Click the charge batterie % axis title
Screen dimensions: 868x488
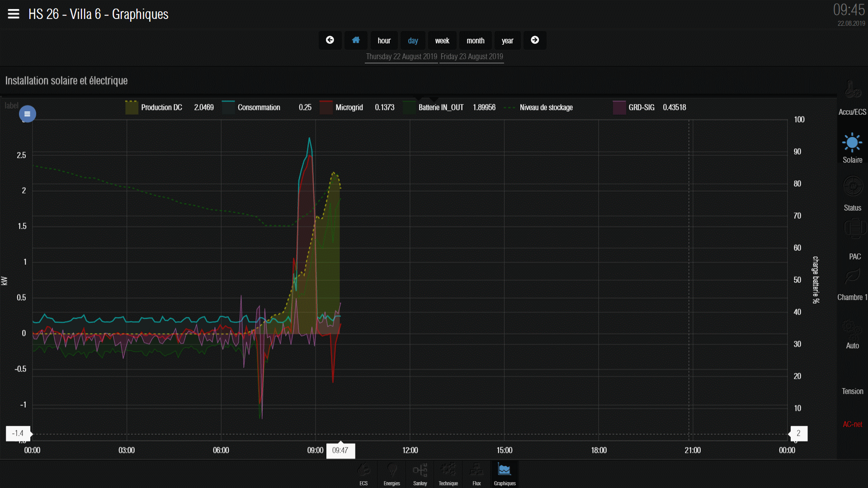click(816, 280)
